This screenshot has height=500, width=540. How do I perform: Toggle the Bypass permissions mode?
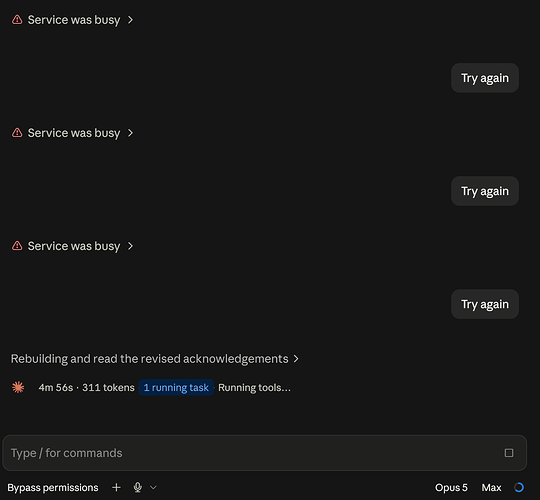coord(53,488)
